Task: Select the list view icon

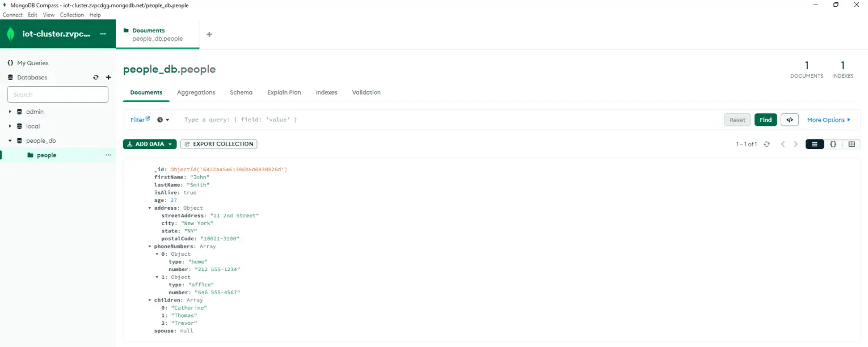Action: pos(815,144)
